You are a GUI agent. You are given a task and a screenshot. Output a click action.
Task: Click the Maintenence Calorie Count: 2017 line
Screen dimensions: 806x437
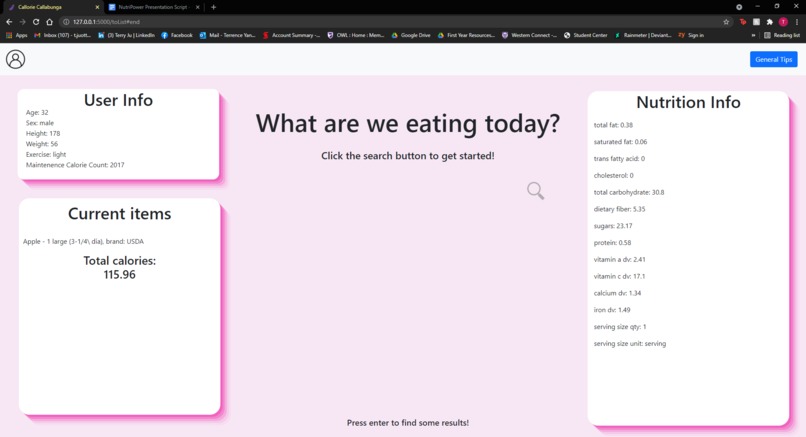point(75,165)
